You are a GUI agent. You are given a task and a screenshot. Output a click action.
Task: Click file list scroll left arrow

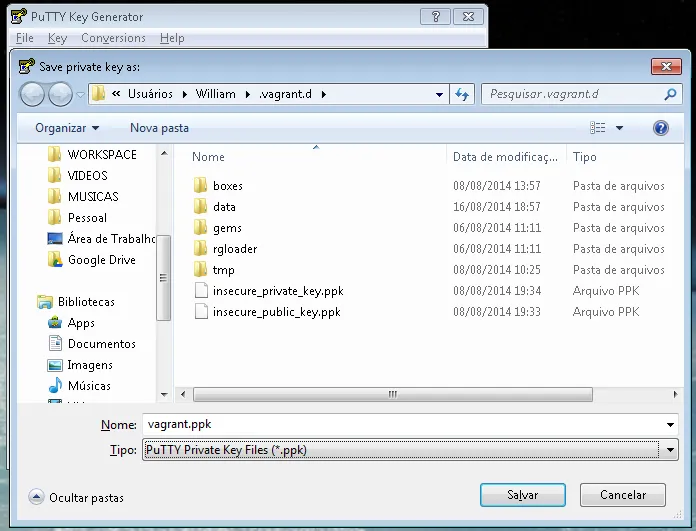coord(183,394)
